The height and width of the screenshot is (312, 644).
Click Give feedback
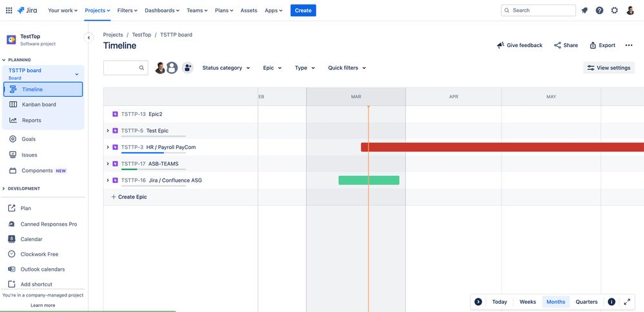pos(519,45)
